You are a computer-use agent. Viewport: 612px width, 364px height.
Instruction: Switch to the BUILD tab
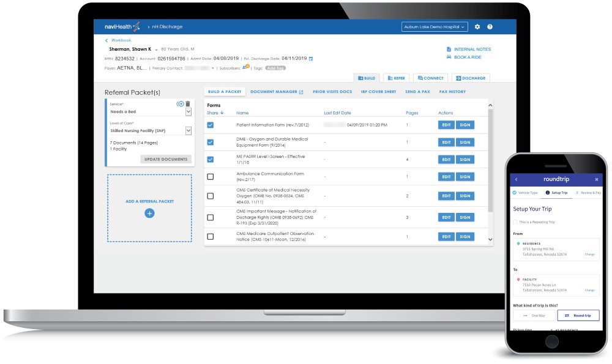click(x=367, y=78)
